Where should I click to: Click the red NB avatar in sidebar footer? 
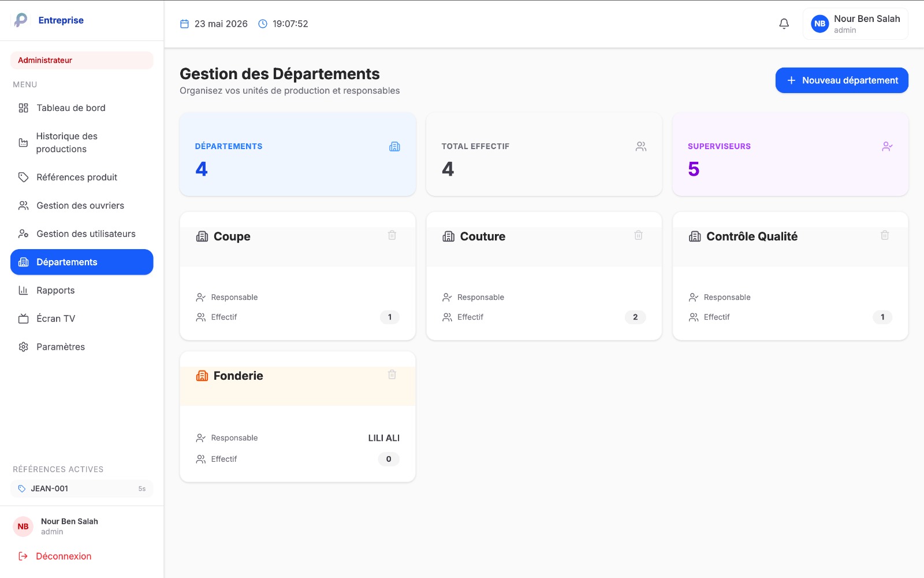[x=23, y=527]
